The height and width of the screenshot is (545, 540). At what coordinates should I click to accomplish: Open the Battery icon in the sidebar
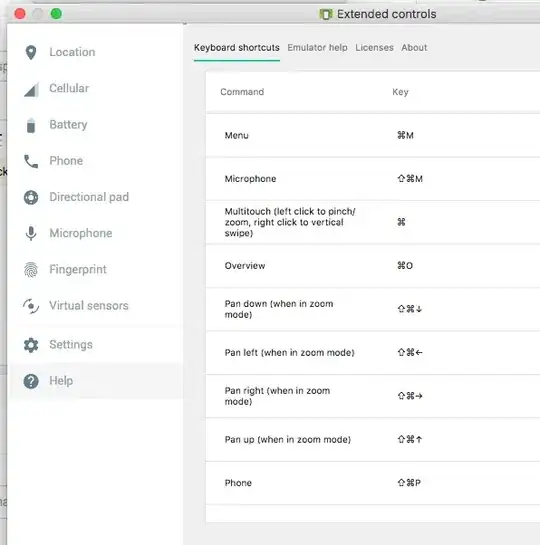31,125
